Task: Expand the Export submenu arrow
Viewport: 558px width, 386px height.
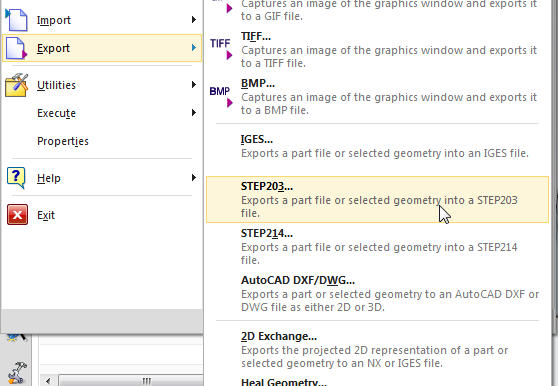Action: coord(194,48)
